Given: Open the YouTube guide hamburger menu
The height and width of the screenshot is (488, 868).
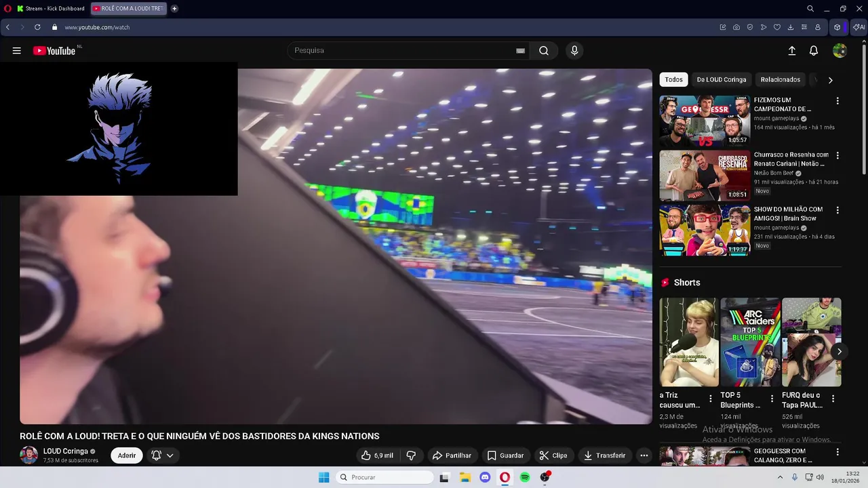Looking at the screenshot, I should [x=17, y=51].
